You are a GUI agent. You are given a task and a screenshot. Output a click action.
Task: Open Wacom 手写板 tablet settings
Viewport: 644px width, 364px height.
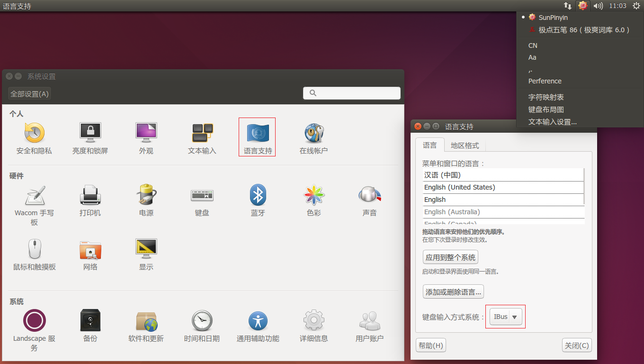tap(34, 206)
